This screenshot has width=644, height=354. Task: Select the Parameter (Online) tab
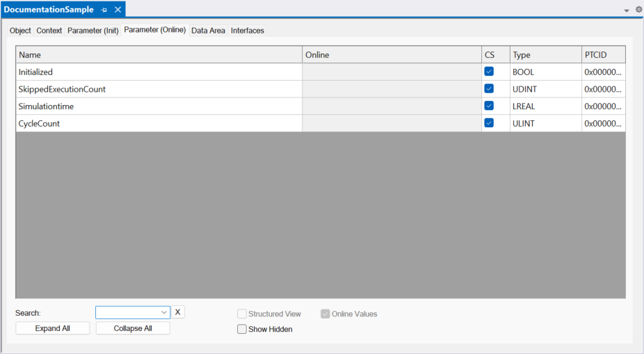(x=155, y=30)
